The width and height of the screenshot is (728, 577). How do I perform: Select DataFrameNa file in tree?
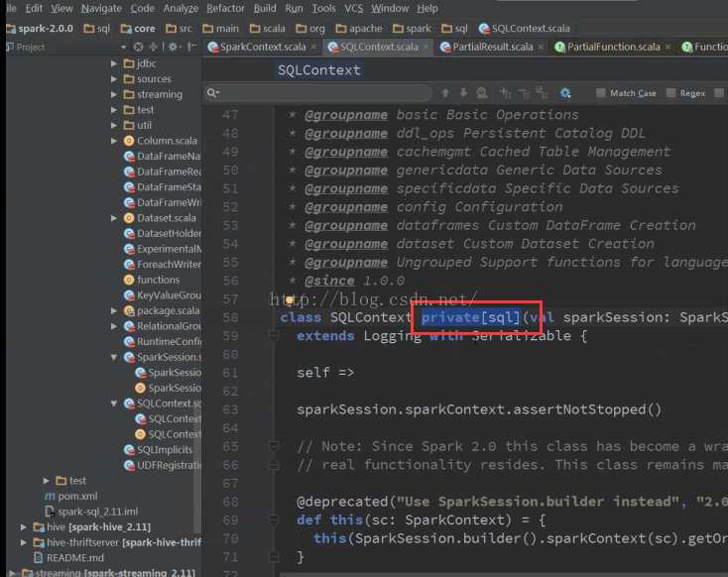tap(163, 156)
